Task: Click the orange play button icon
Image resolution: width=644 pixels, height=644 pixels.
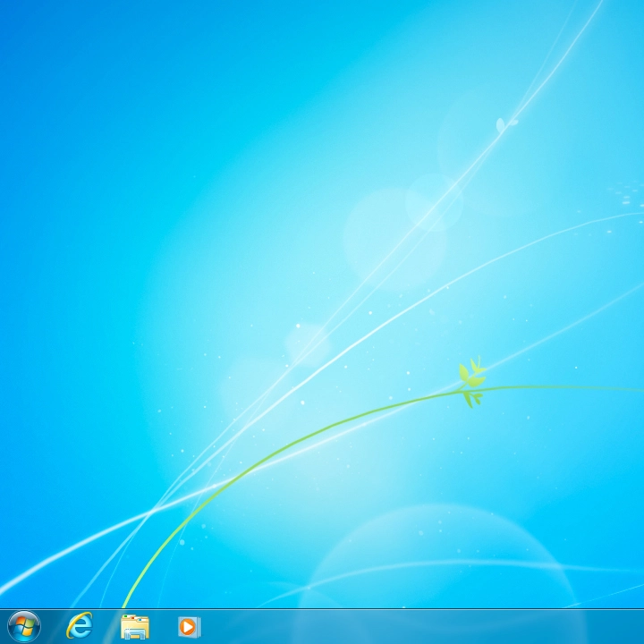Action: pos(189,626)
